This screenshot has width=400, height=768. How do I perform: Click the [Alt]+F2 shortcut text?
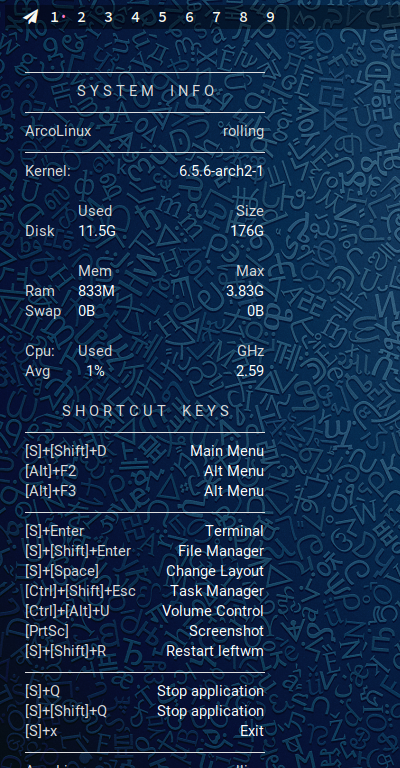pyautogui.click(x=51, y=471)
